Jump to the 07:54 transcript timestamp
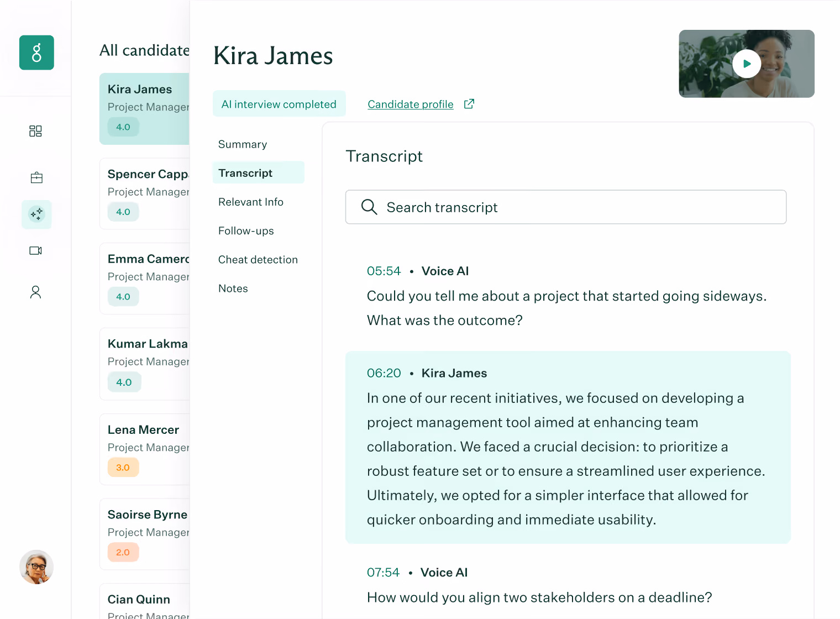Image resolution: width=840 pixels, height=619 pixels. tap(383, 573)
